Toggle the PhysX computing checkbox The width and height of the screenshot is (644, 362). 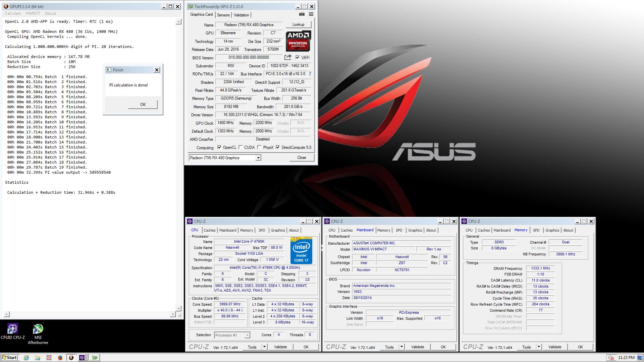click(259, 147)
